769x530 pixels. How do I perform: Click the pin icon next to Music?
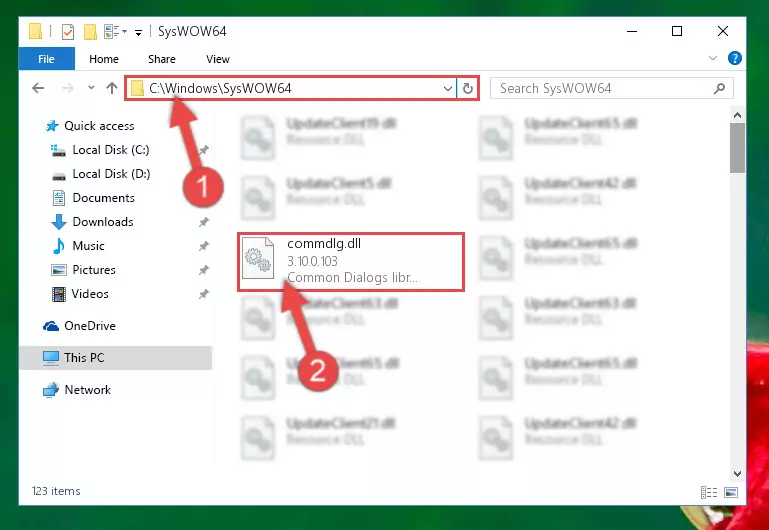(x=204, y=246)
